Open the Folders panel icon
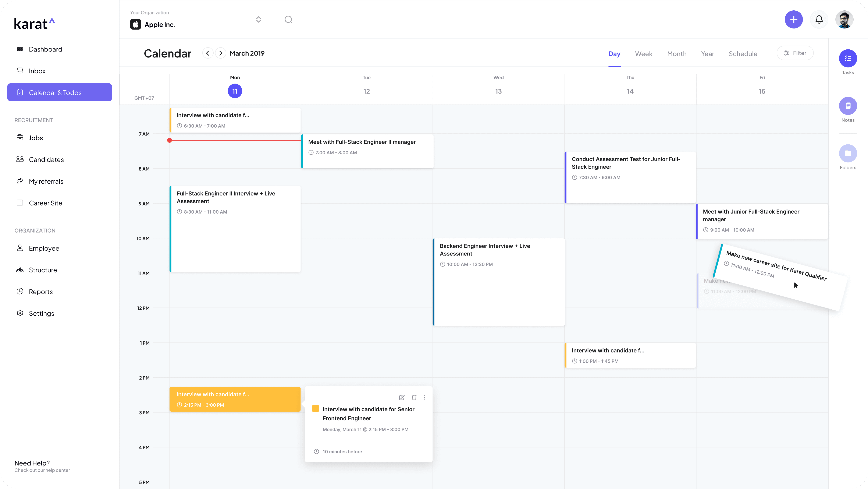 [848, 154]
